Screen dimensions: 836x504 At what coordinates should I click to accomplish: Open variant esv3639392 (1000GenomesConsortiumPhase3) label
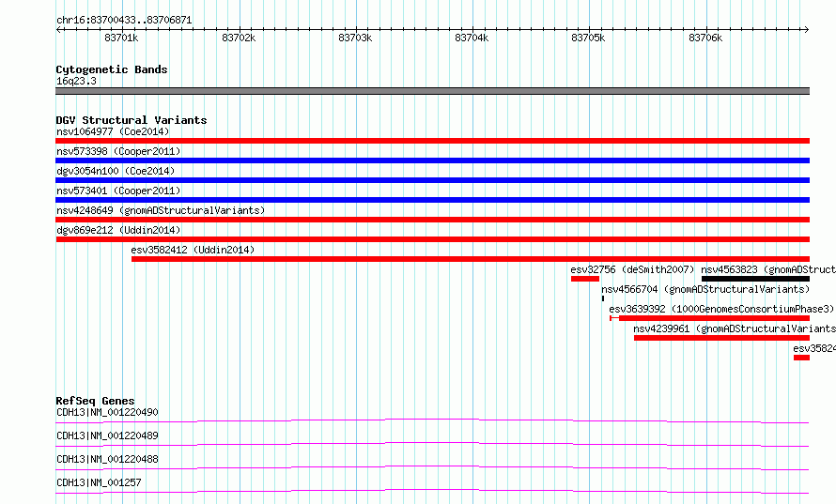(721, 309)
